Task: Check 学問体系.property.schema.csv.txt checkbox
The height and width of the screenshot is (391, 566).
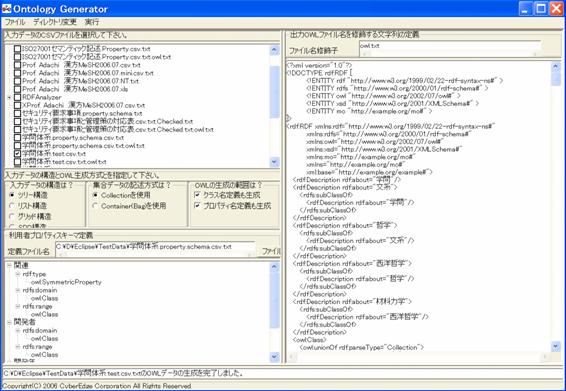Action: click(x=17, y=138)
